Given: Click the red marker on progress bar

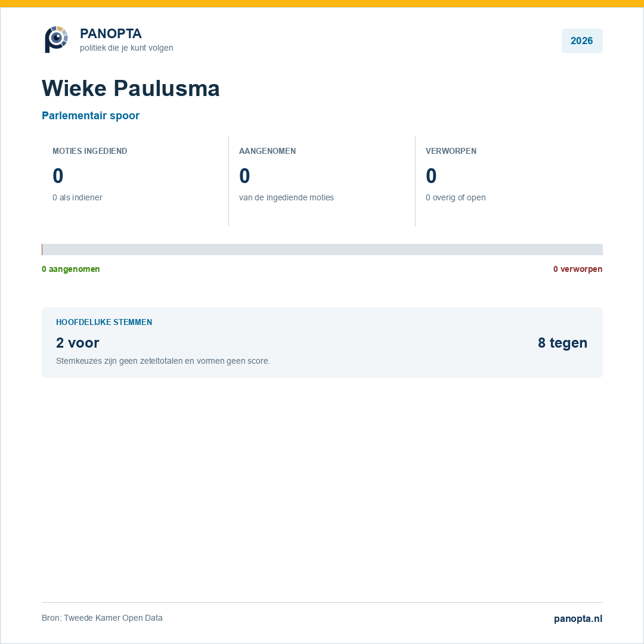Looking at the screenshot, I should (x=42, y=249).
